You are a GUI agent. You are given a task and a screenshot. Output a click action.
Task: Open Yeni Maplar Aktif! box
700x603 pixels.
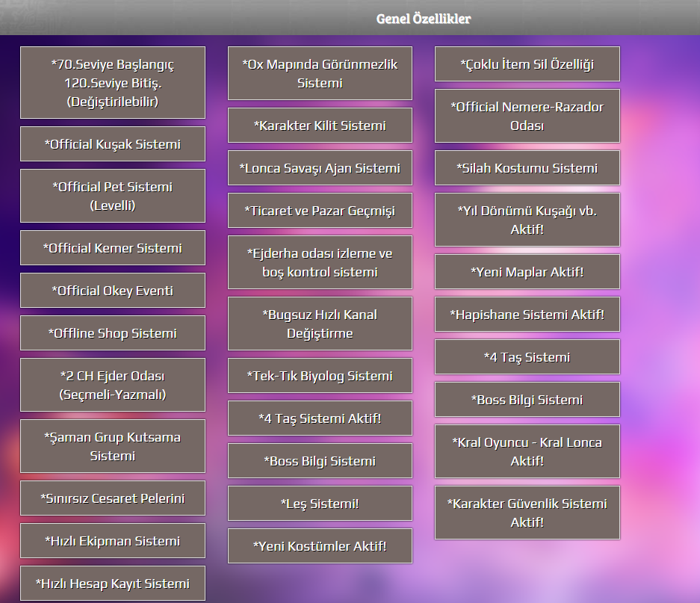coord(527,271)
